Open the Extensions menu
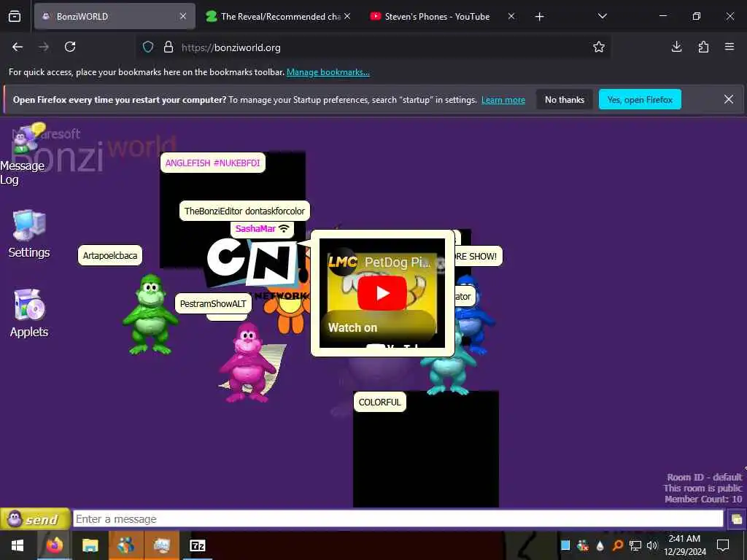The height and width of the screenshot is (560, 747). [x=703, y=47]
